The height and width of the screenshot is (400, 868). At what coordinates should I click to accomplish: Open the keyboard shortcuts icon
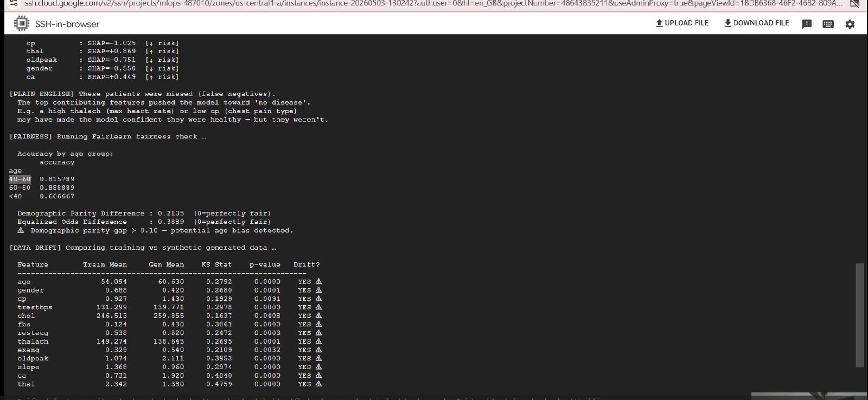tap(828, 24)
